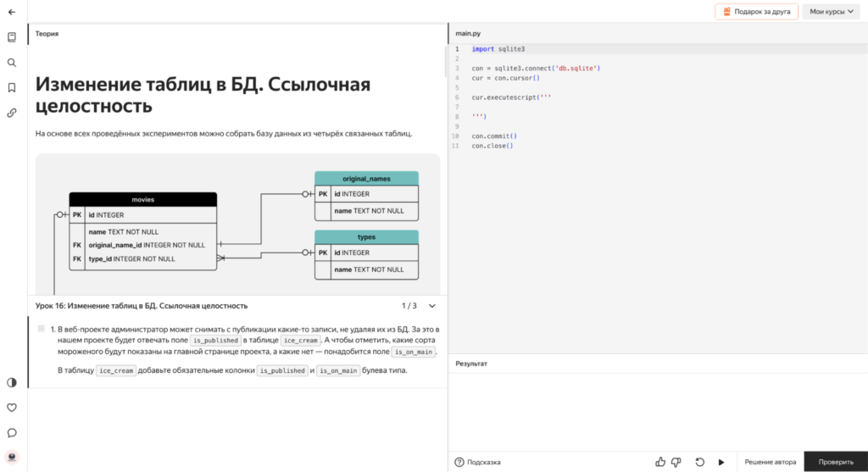The image size is (868, 472).
Task: Click the "Подарок за друга" button
Action: click(756, 12)
